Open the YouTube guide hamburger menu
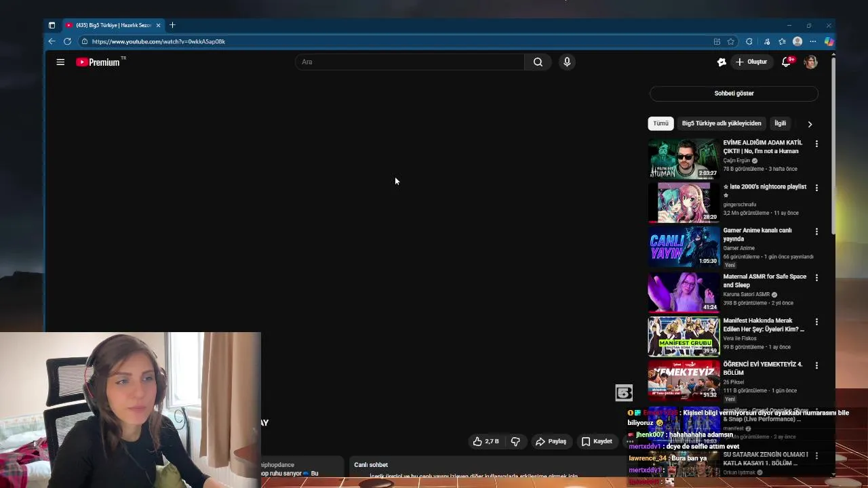This screenshot has height=488, width=868. coord(60,62)
